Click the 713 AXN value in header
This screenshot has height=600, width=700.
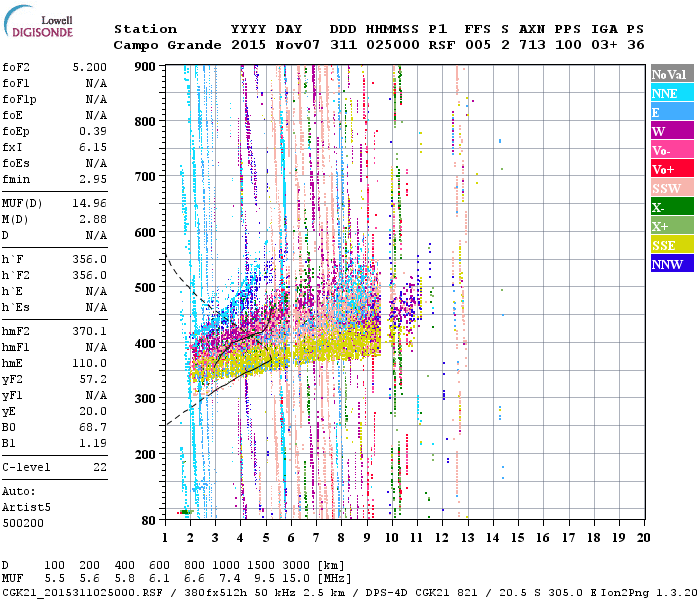[x=532, y=45]
